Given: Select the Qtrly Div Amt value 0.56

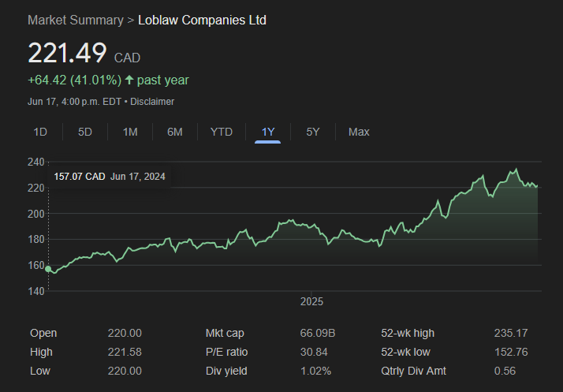Looking at the screenshot, I should pyautogui.click(x=505, y=371).
